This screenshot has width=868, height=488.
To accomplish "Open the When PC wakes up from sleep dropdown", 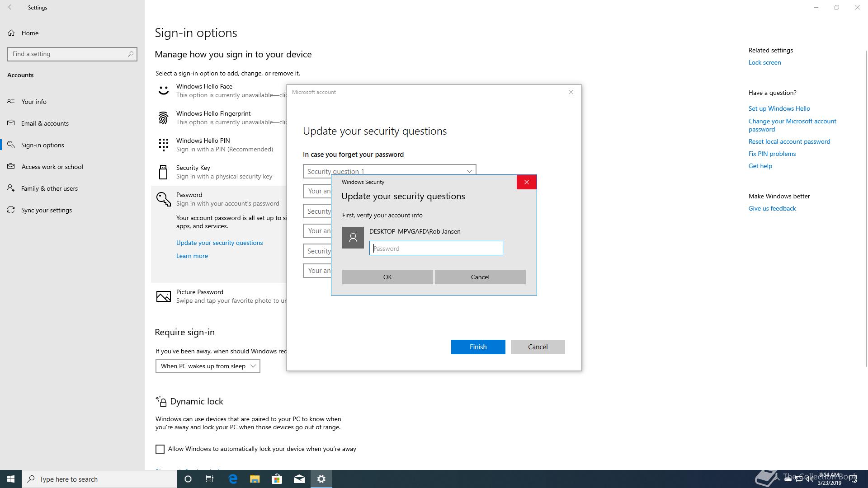I will click(208, 366).
